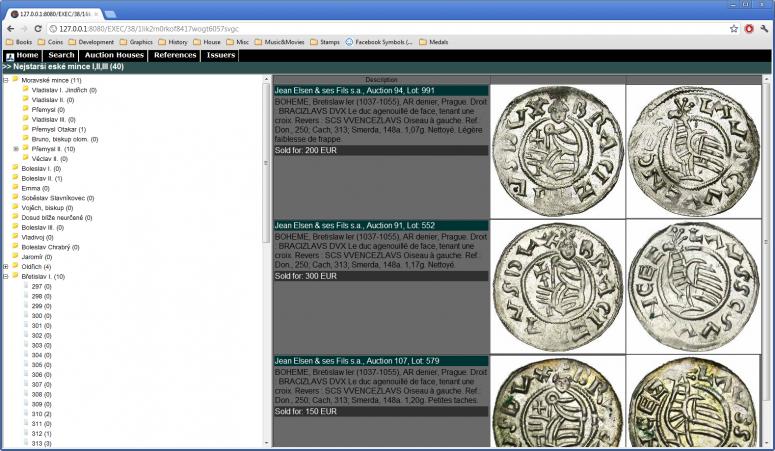Open Jean Elsen Auction 91, Lot: 552 link

click(354, 226)
